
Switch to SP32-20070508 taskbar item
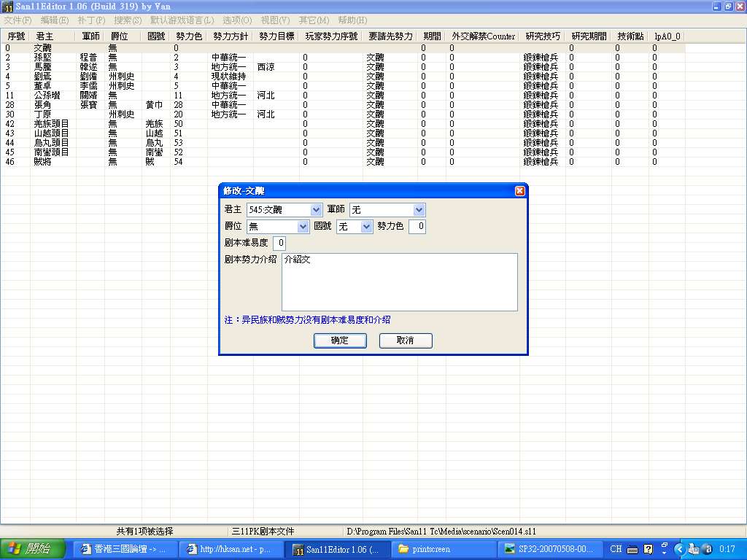(x=550, y=549)
